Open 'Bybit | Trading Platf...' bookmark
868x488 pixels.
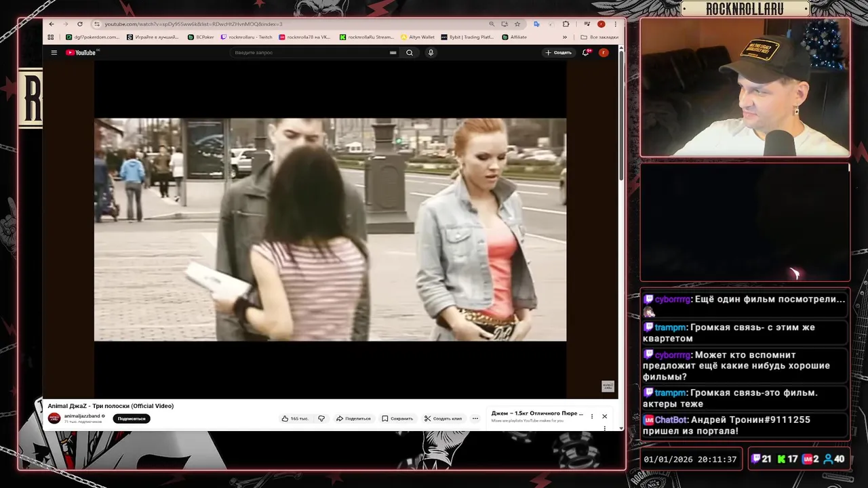pyautogui.click(x=467, y=37)
